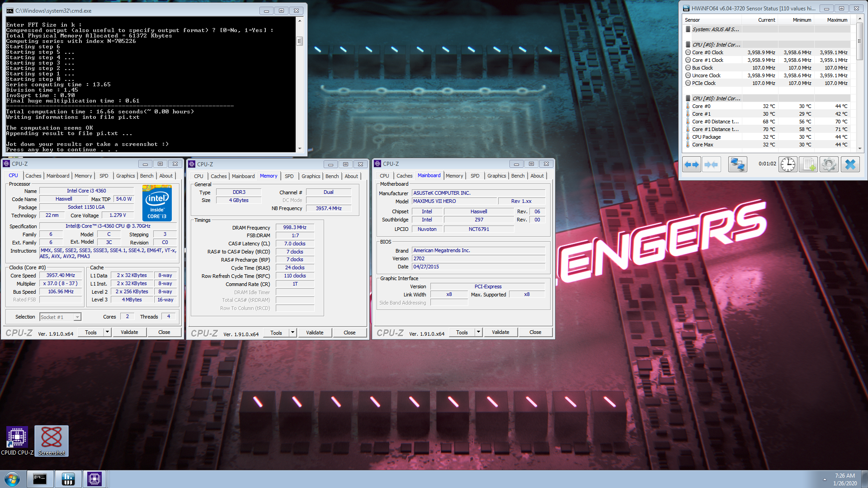The width and height of the screenshot is (868, 488).
Task: Click Validate in CPU-Z CPU window
Action: 129,332
